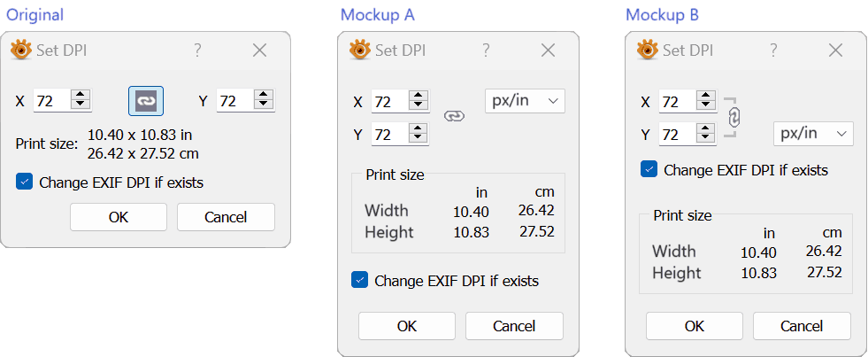The width and height of the screenshot is (868, 357).
Task: Click the eye app icon in Original title bar
Action: click(x=20, y=50)
